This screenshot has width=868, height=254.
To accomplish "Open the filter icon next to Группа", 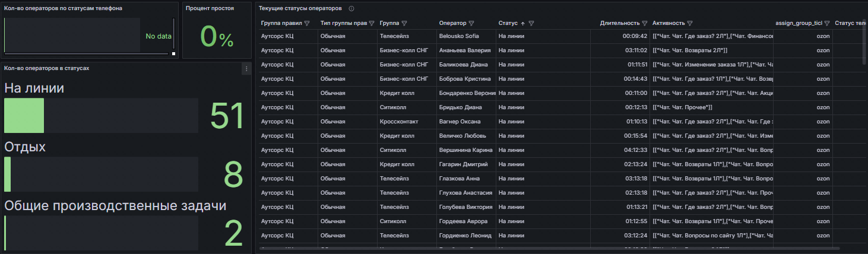I will click(x=404, y=24).
